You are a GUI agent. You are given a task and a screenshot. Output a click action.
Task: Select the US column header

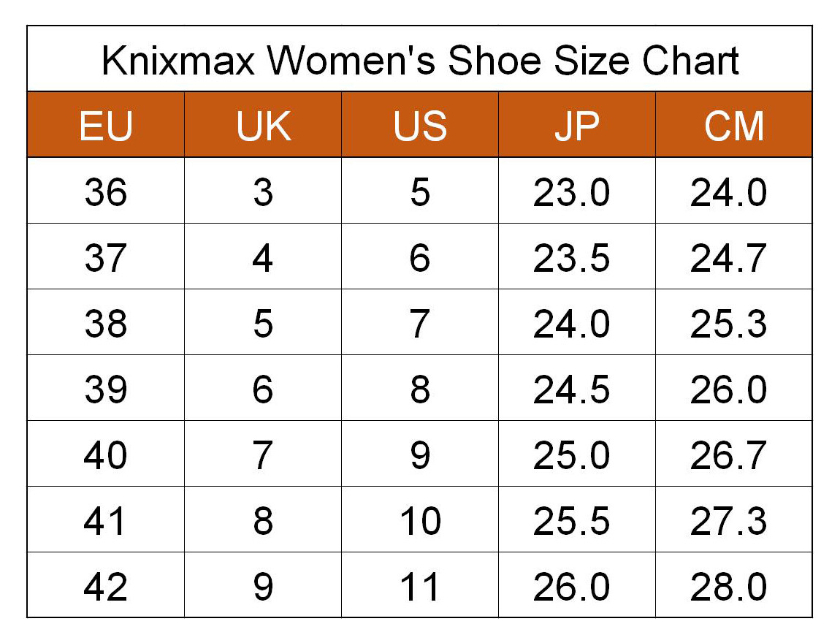click(x=420, y=124)
